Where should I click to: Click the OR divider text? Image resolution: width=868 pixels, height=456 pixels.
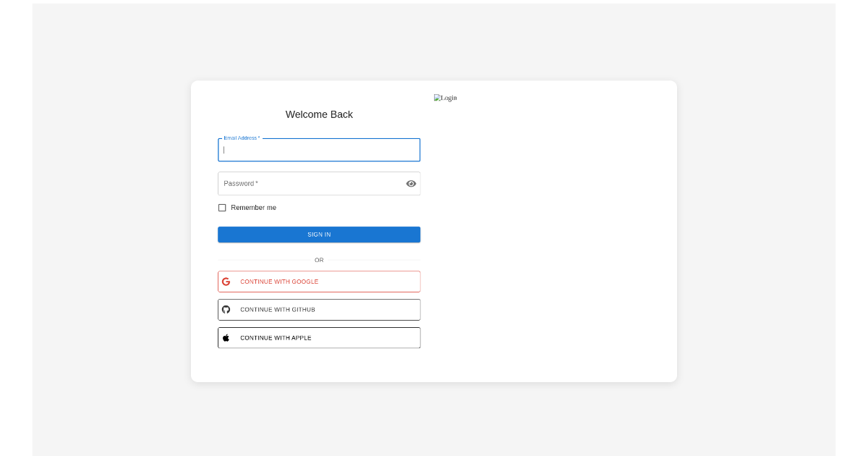tap(319, 260)
